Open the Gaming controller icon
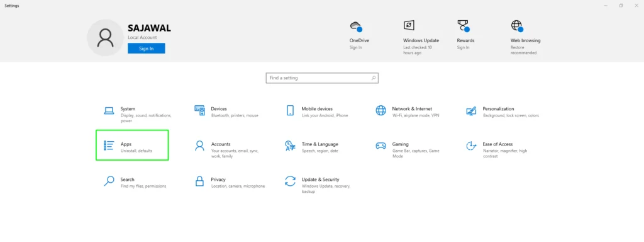 380,146
